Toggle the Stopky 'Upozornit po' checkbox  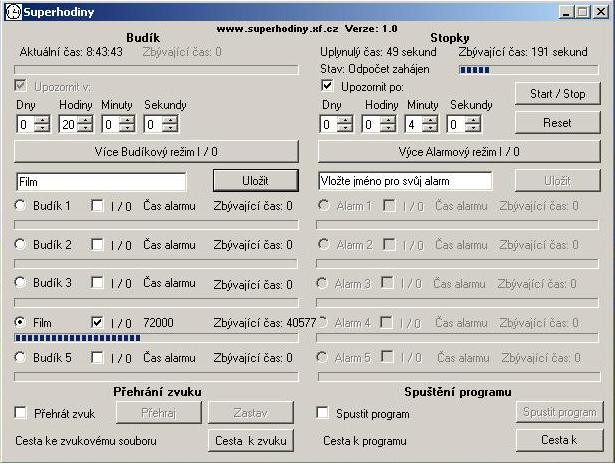[x=328, y=86]
